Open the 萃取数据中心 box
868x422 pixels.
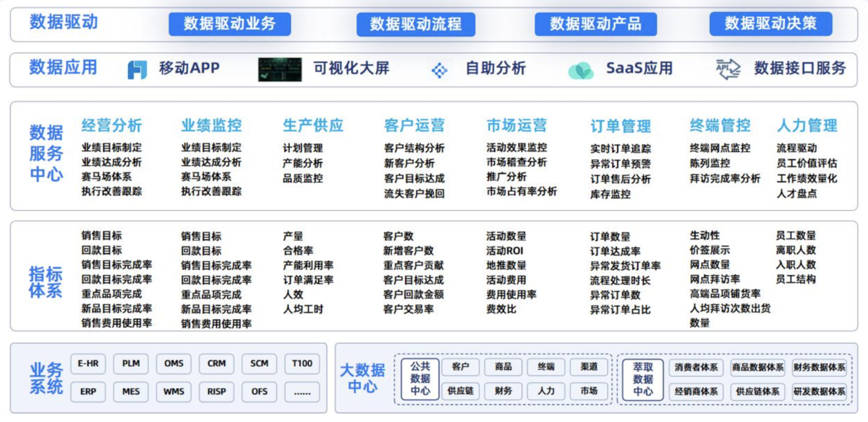click(x=643, y=379)
